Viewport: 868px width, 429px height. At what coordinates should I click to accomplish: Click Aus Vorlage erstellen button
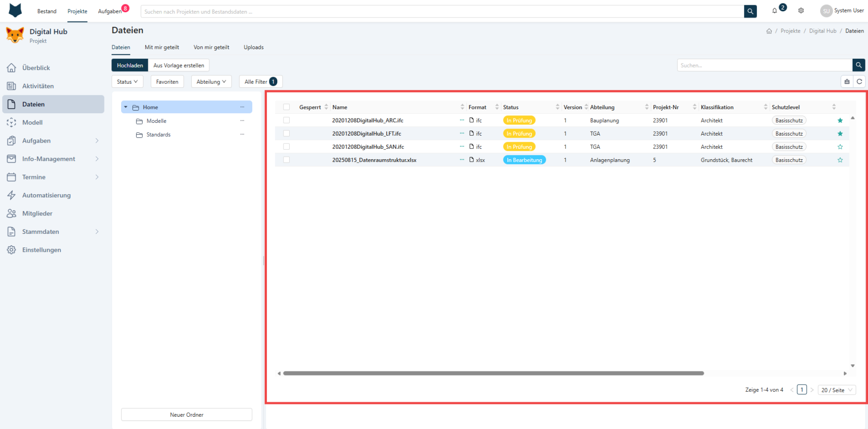[x=179, y=65]
